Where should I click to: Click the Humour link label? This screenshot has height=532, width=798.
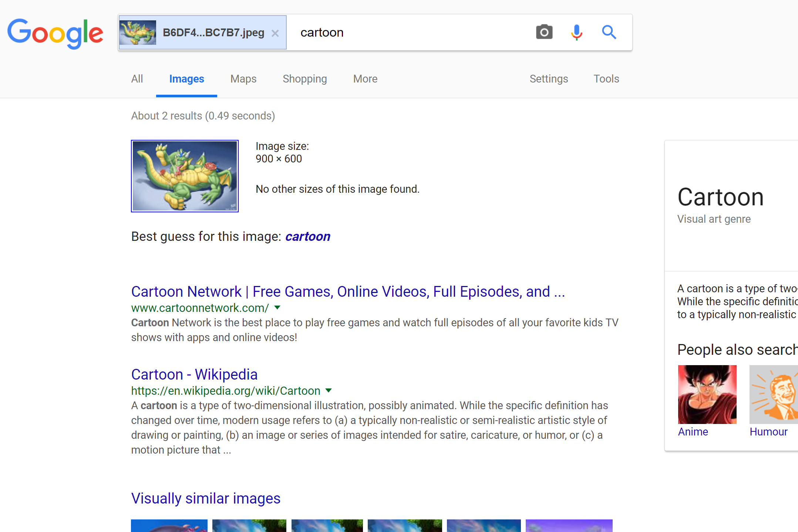pos(768,432)
